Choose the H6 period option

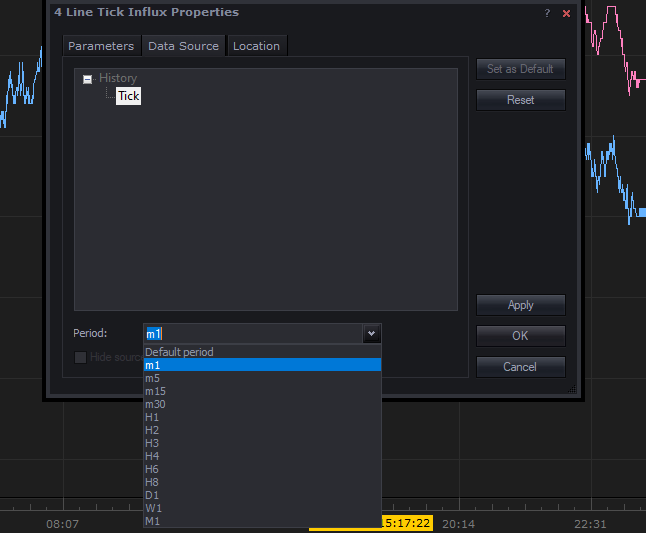click(262, 469)
